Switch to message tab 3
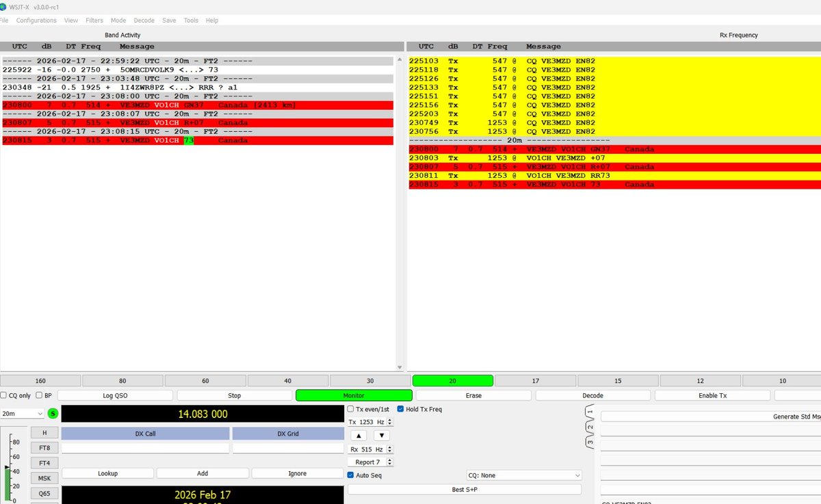The image size is (821, 504). tap(590, 442)
